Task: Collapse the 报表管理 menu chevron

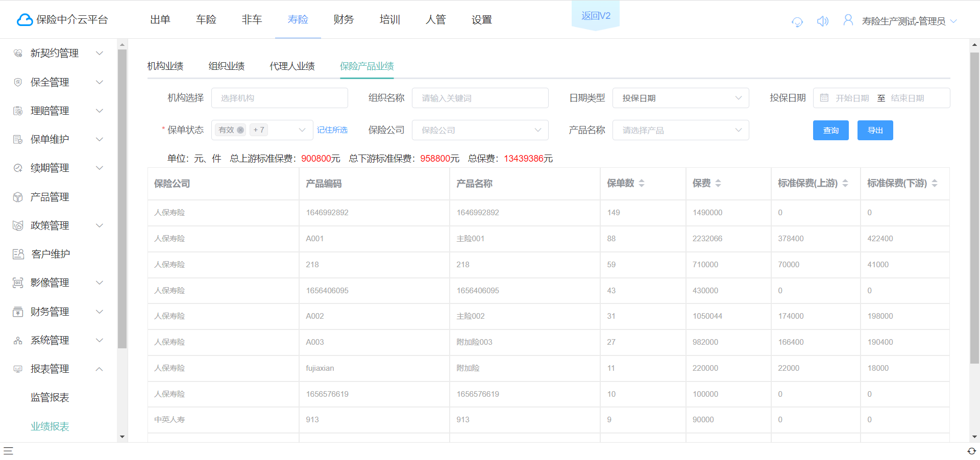Action: (100, 369)
